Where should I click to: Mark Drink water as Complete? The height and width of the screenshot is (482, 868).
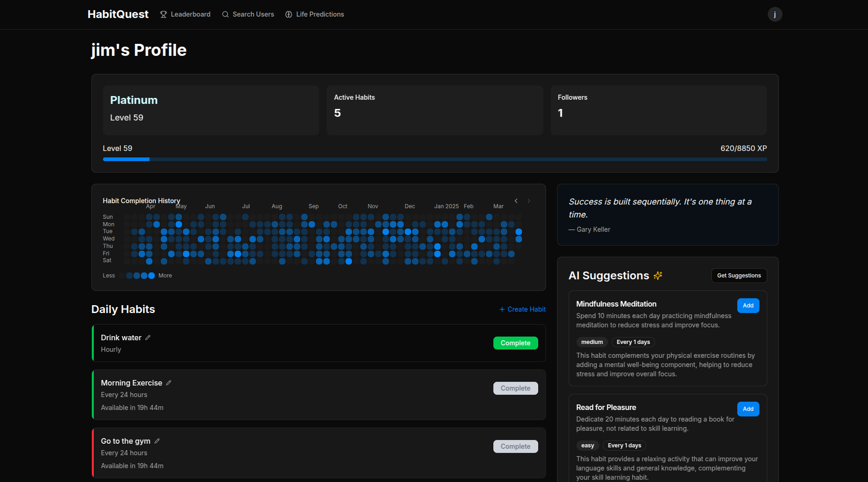click(516, 343)
